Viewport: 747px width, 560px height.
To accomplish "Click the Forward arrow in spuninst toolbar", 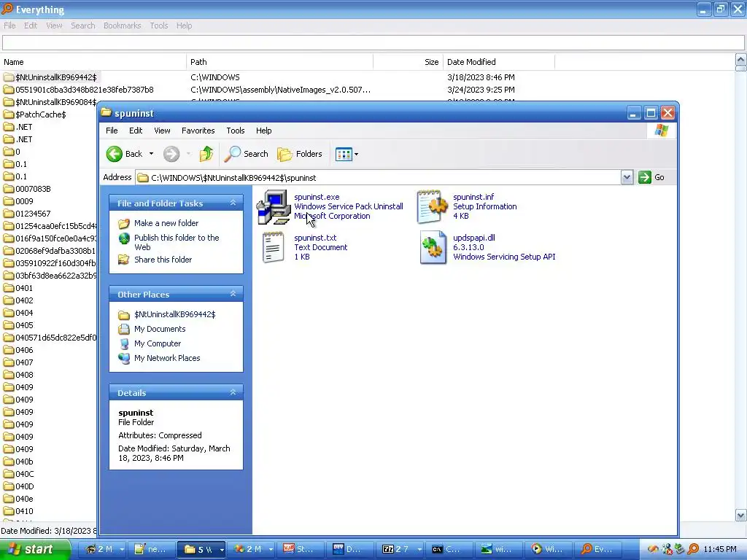I will click(171, 154).
